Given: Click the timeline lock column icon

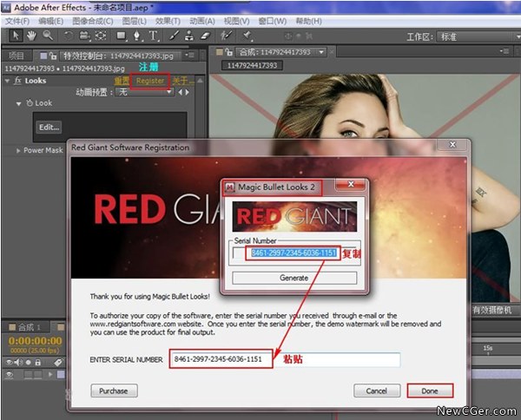Looking at the screenshot, I should tap(38, 362).
